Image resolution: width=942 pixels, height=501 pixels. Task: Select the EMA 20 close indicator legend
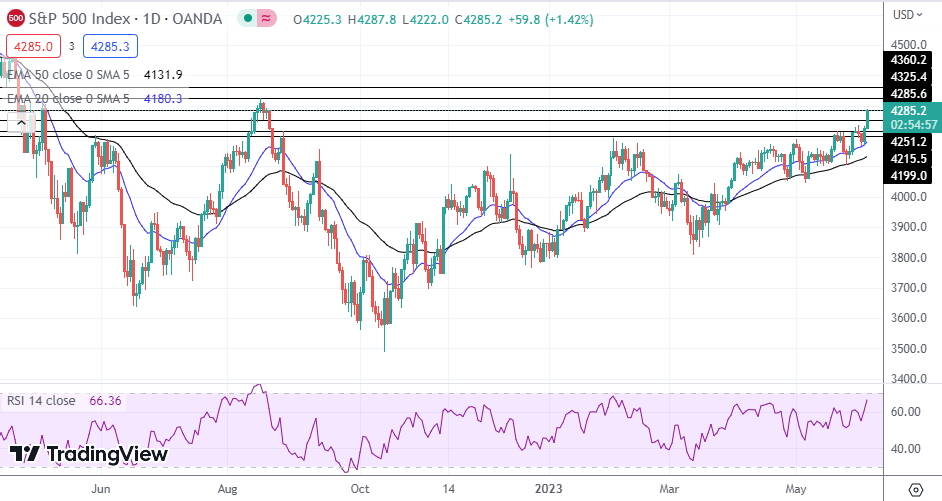pos(68,99)
